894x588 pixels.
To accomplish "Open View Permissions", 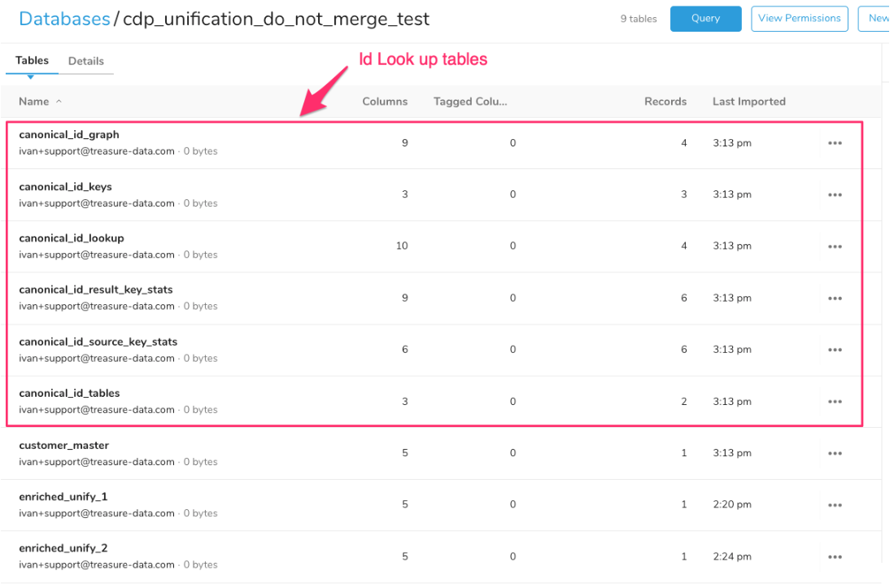I will [x=799, y=19].
